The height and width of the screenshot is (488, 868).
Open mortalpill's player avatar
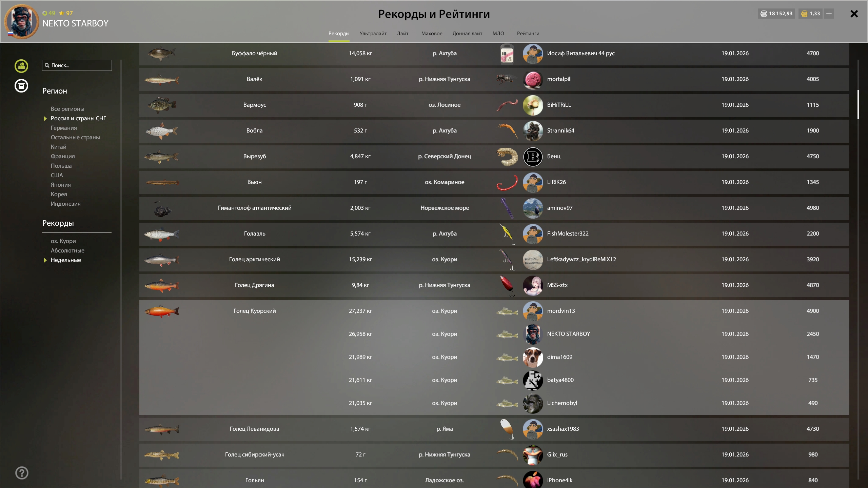(x=533, y=79)
